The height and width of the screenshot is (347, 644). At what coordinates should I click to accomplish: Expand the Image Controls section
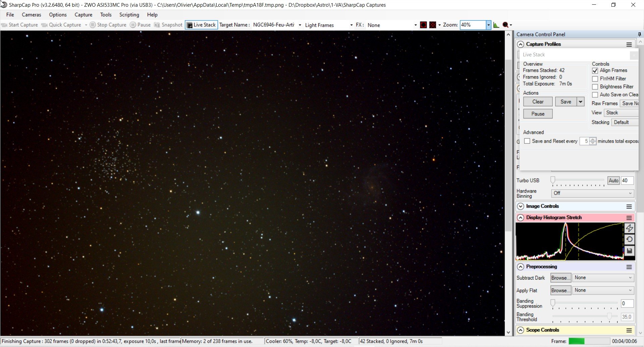click(x=521, y=206)
